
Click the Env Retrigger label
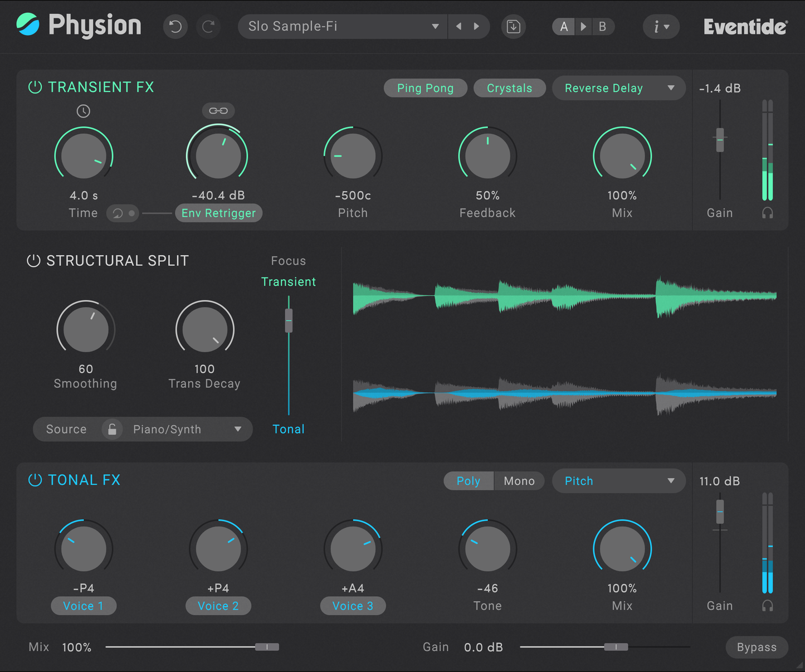tap(218, 213)
